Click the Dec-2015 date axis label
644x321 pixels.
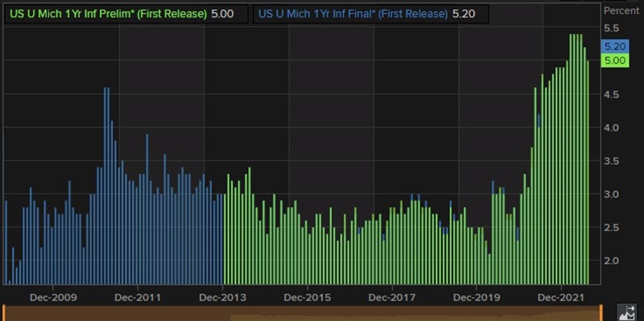[307, 298]
